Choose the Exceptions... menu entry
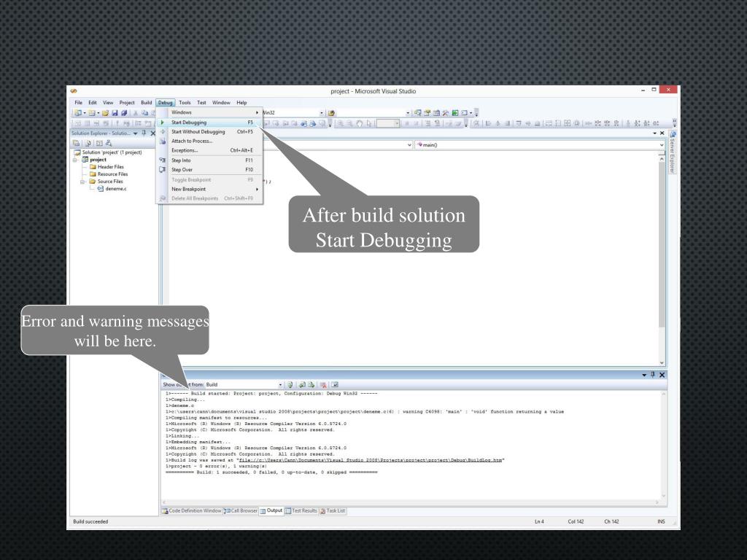This screenshot has height=560, width=747. [209, 150]
